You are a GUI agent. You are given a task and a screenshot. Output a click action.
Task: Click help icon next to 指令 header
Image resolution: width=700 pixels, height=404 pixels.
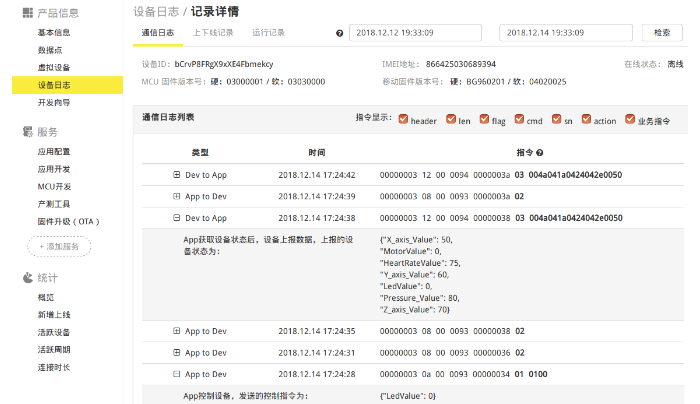[x=540, y=153]
